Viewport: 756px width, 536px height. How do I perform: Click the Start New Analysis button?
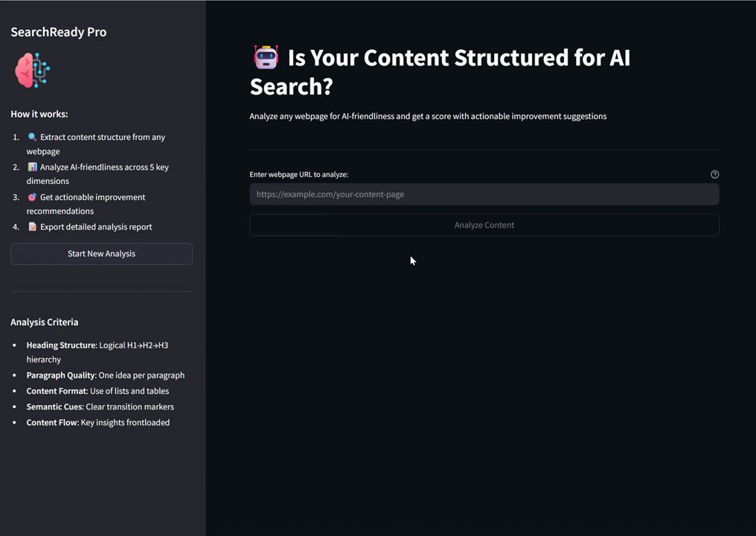[x=101, y=254]
